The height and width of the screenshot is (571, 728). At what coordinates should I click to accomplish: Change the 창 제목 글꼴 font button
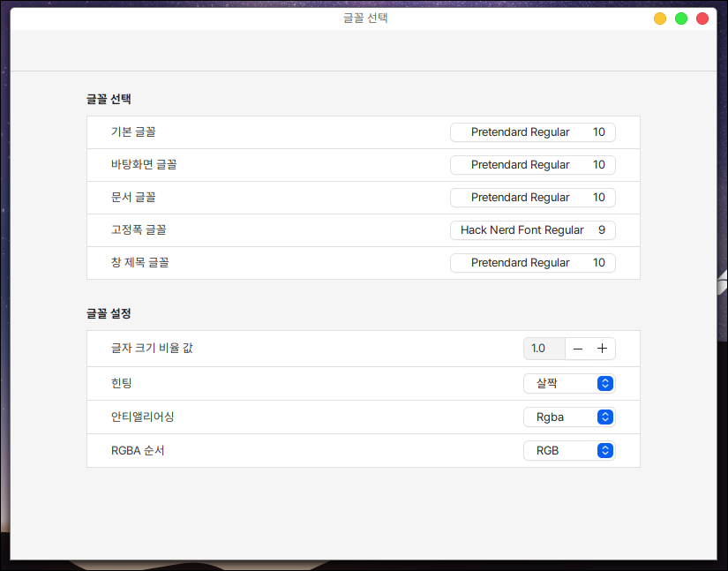(x=532, y=263)
